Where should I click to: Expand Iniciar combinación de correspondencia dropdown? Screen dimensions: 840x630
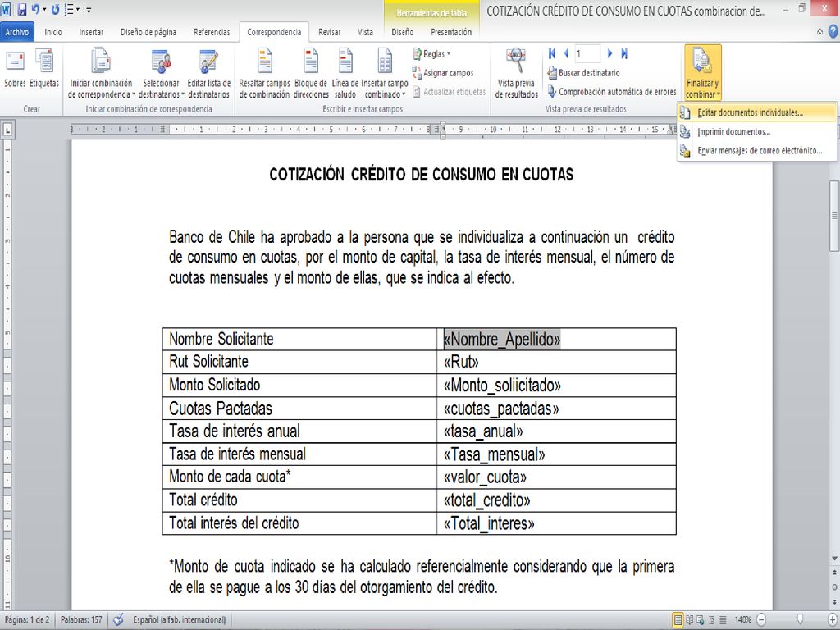[x=101, y=73]
